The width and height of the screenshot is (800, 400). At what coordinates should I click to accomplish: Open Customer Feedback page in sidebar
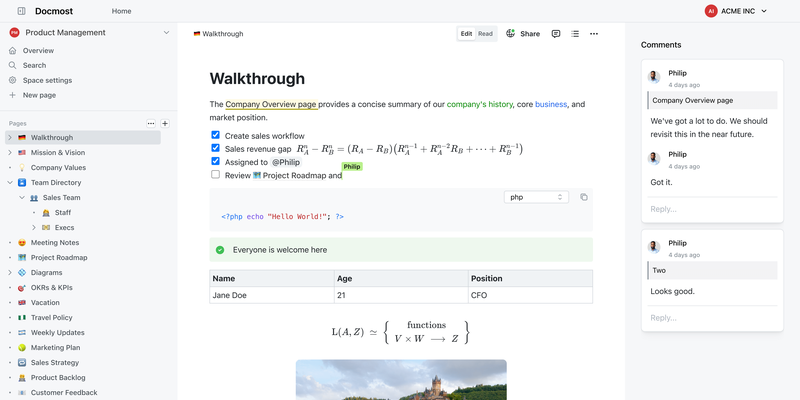(x=64, y=393)
